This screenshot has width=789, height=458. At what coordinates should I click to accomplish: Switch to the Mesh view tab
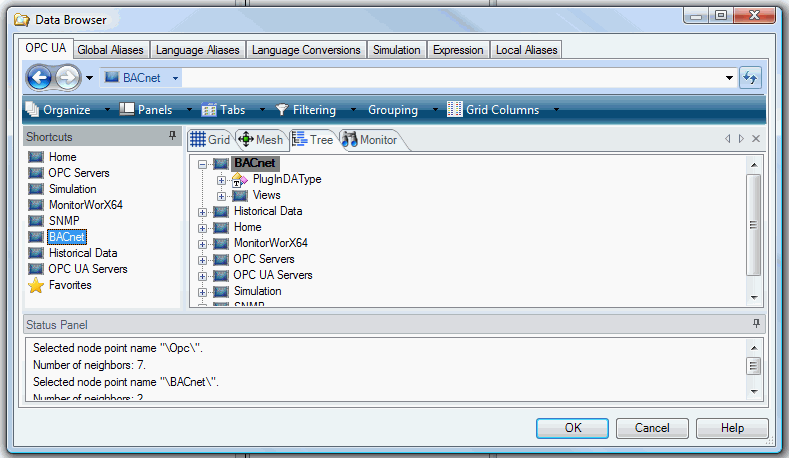pyautogui.click(x=261, y=140)
